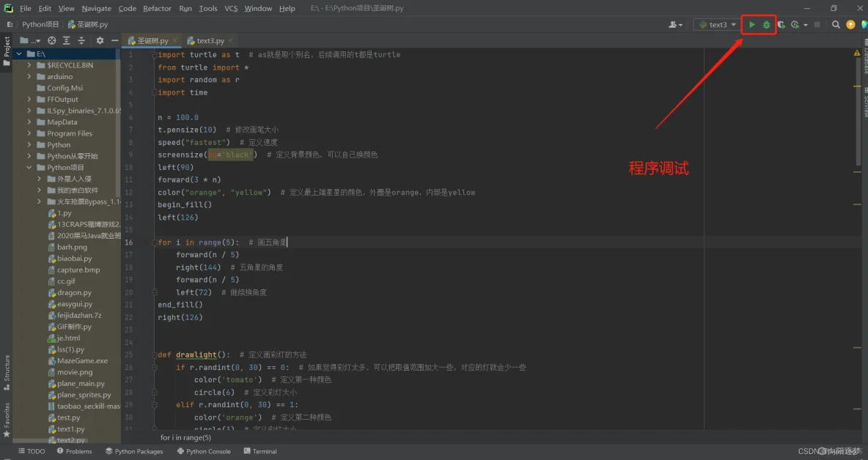Click the locate target crosshair icon in Project panel
This screenshot has width=868, height=460.
51,40
